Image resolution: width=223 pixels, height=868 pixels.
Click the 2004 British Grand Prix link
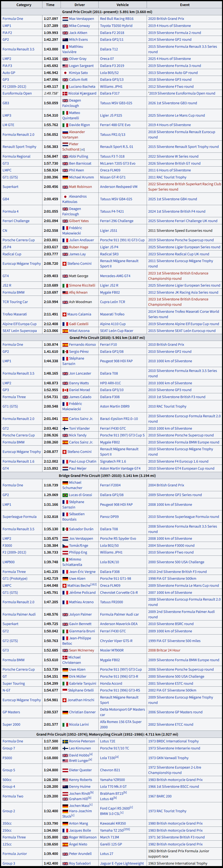pos(166,486)
